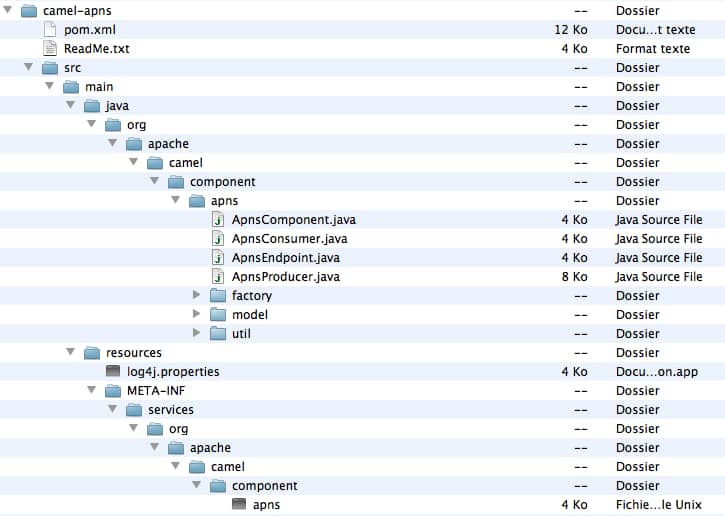Click the services folder icon

point(134,410)
